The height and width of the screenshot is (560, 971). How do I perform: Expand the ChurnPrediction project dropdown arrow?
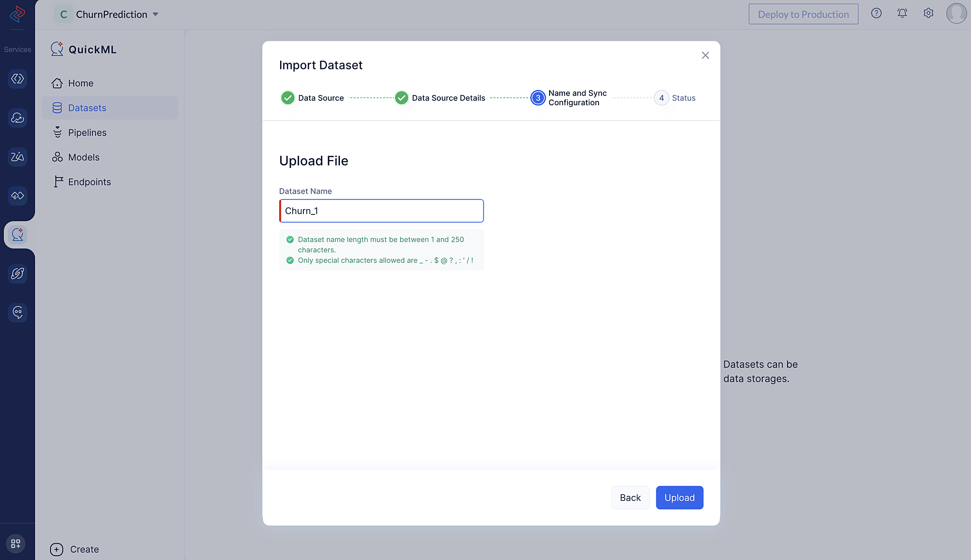(x=156, y=14)
